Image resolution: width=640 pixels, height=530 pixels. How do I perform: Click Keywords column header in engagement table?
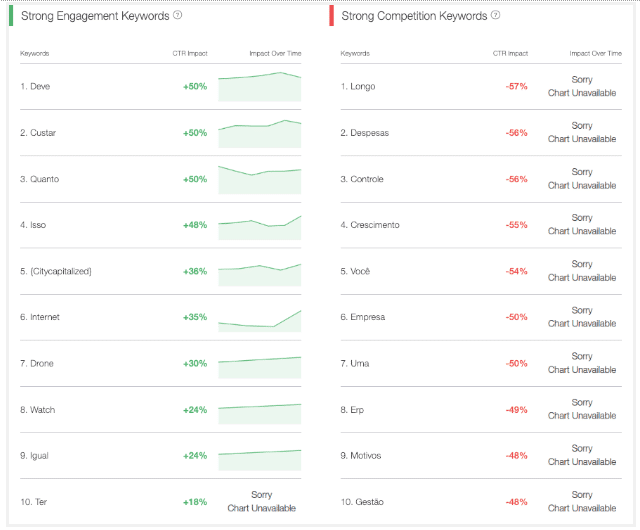pyautogui.click(x=35, y=53)
